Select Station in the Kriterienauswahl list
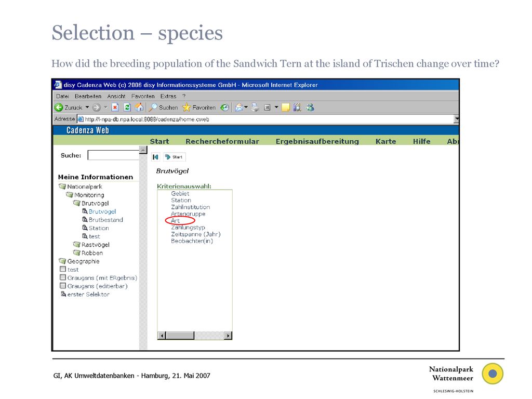 181,200
